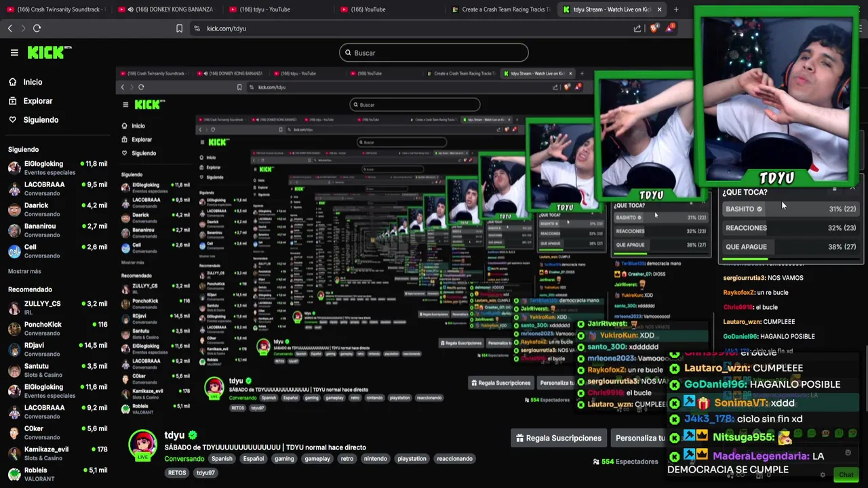Click the tdyu streamer name

tap(174, 435)
